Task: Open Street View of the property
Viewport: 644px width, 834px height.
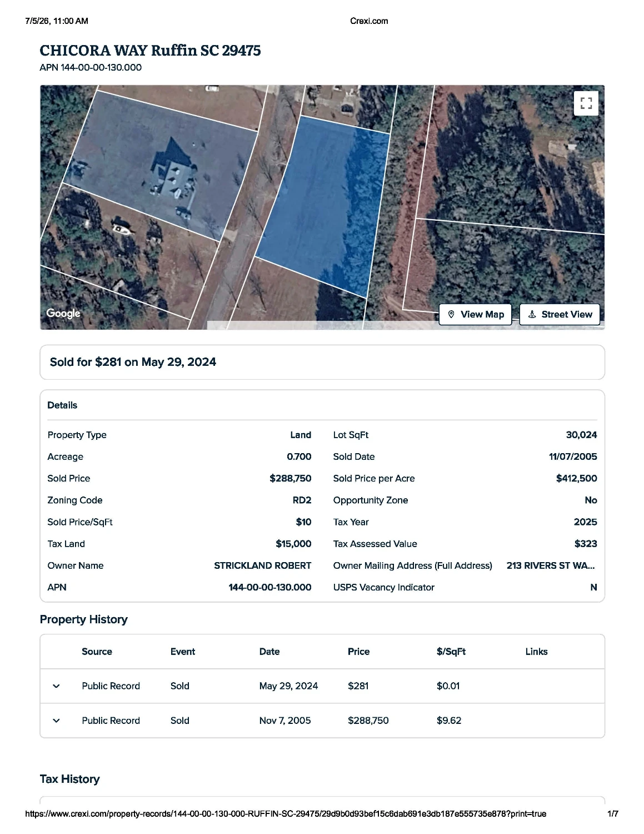Action: [x=560, y=314]
